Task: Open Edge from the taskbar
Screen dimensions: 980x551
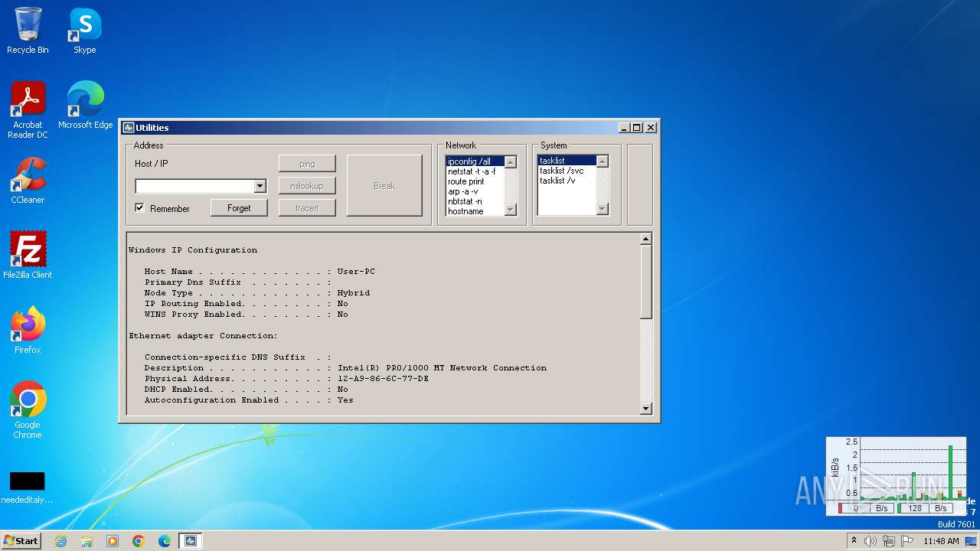Action: point(165,541)
